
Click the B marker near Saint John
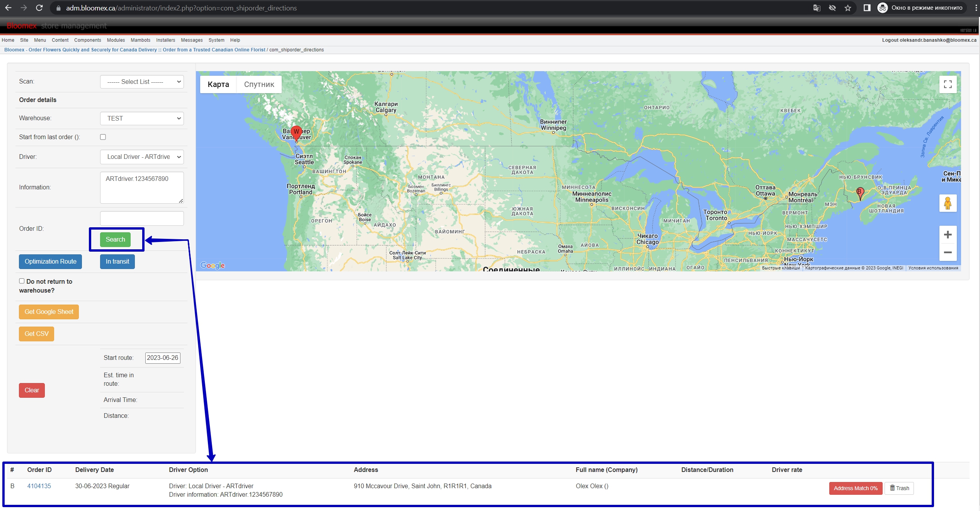(x=860, y=193)
